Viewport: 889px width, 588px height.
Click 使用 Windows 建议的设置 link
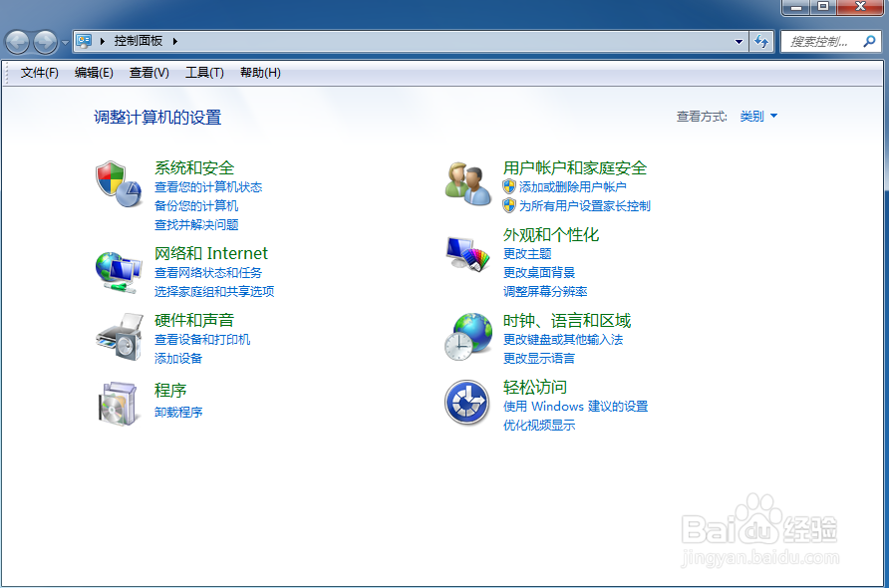tap(575, 407)
